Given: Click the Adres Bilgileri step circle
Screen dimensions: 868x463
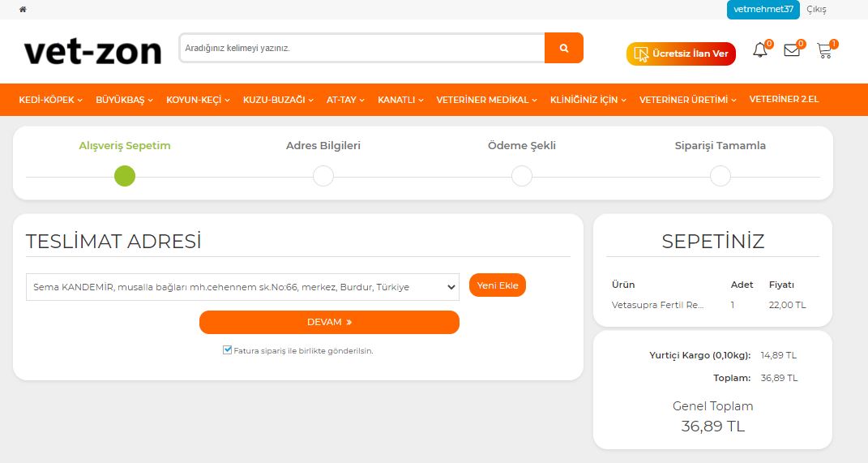Looking at the screenshot, I should point(323,176).
